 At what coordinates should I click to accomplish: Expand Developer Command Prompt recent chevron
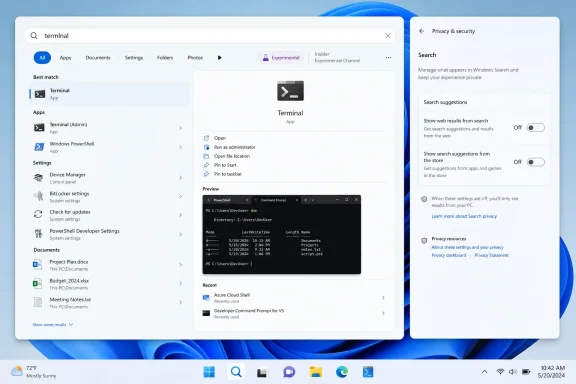click(x=383, y=313)
